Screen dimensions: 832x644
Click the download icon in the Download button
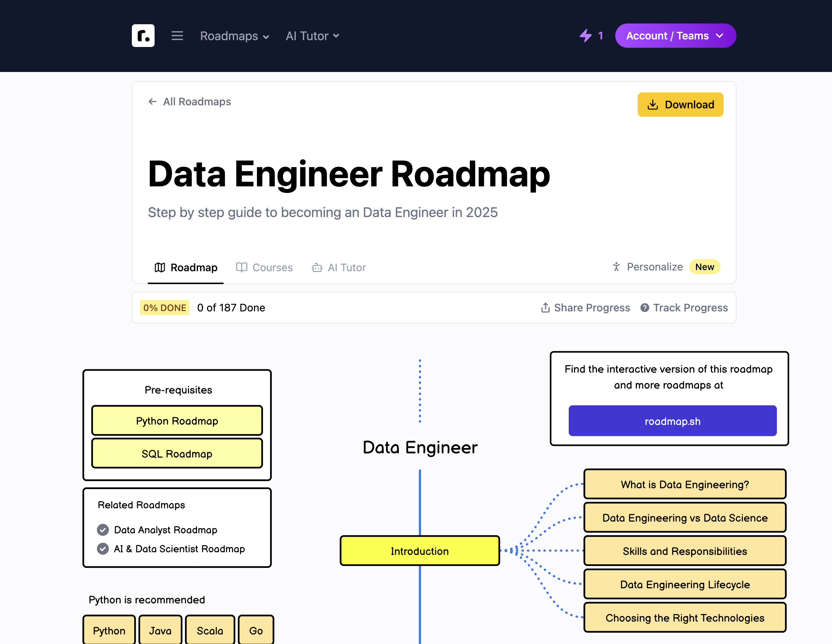652,105
